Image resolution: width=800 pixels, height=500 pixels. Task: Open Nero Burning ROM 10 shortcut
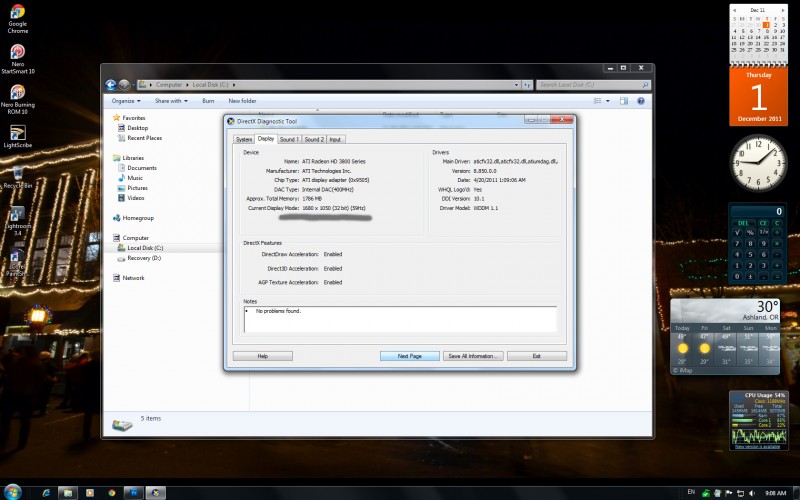17,99
